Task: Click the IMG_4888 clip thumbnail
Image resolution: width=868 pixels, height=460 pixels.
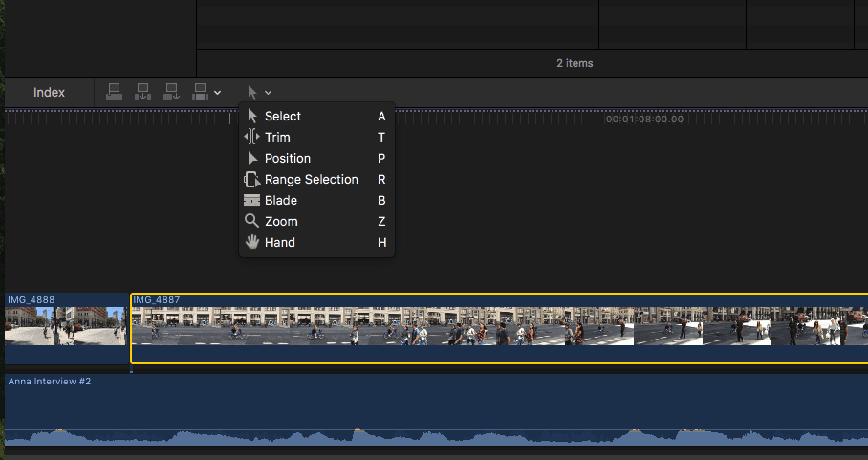Action: point(65,325)
